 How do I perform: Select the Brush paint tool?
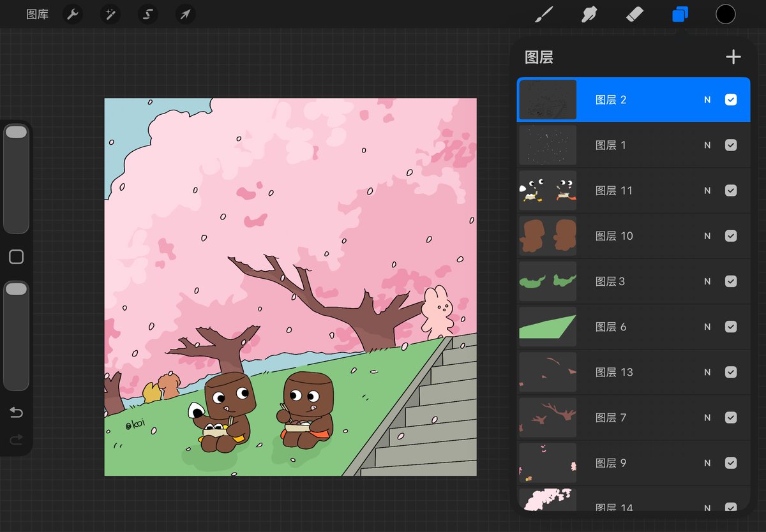543,14
